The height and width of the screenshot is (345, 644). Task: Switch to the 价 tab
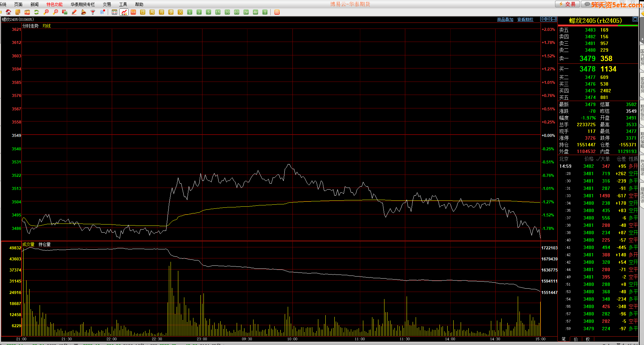click(x=576, y=339)
